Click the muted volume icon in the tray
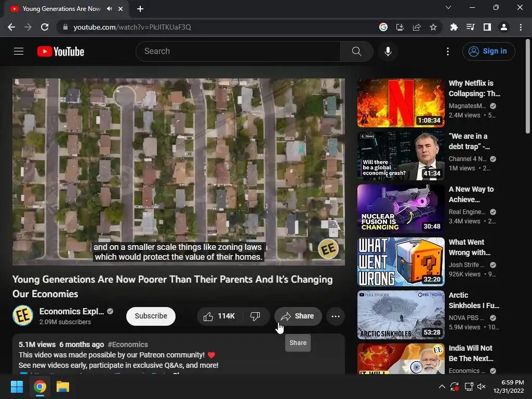The height and width of the screenshot is (399, 532). point(482,387)
